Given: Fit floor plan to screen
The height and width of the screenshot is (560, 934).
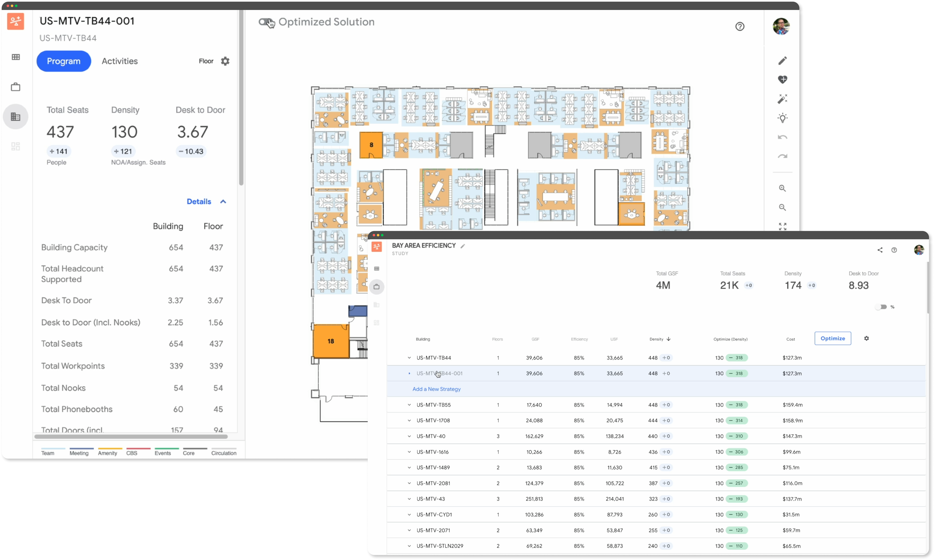Looking at the screenshot, I should [x=782, y=226].
